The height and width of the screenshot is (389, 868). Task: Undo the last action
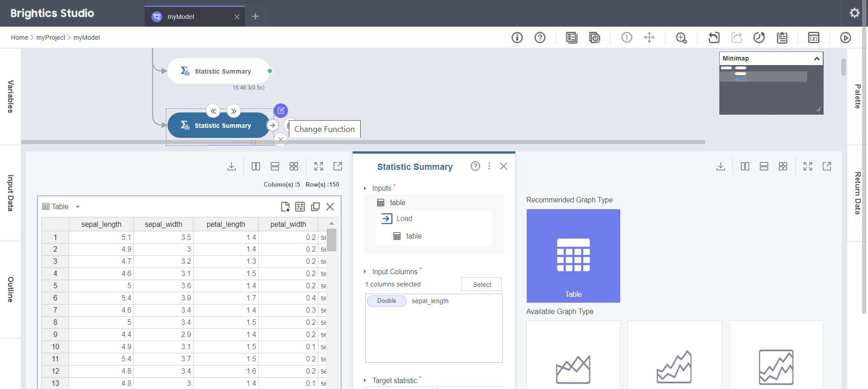tap(714, 37)
